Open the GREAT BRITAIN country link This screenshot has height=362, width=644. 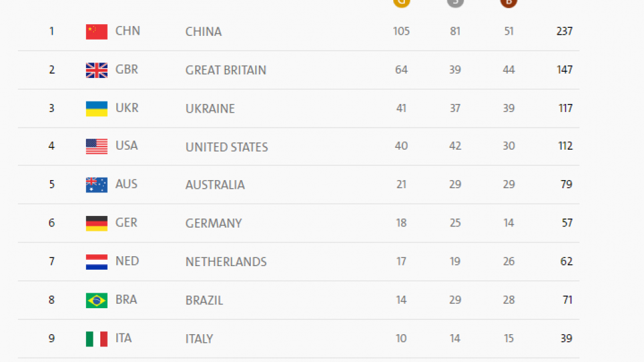(x=225, y=70)
